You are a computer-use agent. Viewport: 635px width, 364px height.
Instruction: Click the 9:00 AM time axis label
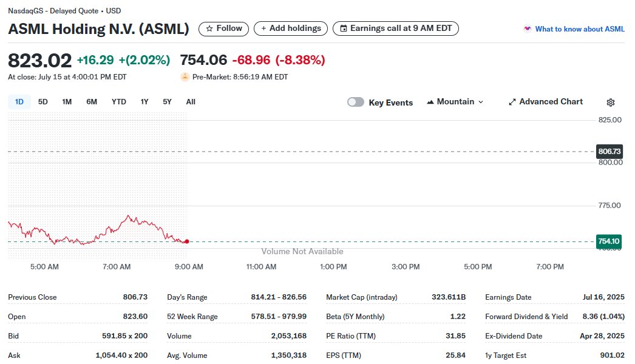[189, 267]
